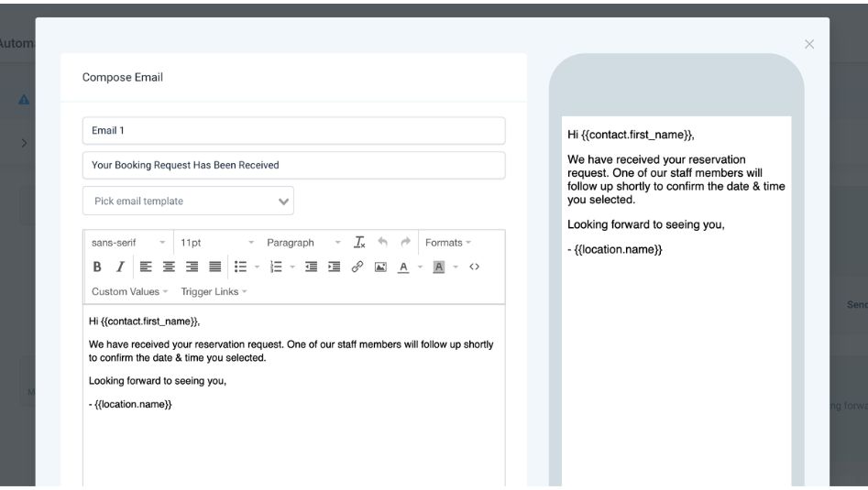Image resolution: width=868 pixels, height=490 pixels.
Task: Open the Custom Values menu
Action: point(129,291)
